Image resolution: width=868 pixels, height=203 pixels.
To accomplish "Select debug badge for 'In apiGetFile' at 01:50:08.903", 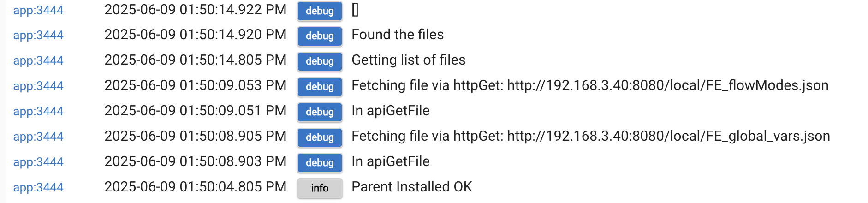I will coord(320,163).
